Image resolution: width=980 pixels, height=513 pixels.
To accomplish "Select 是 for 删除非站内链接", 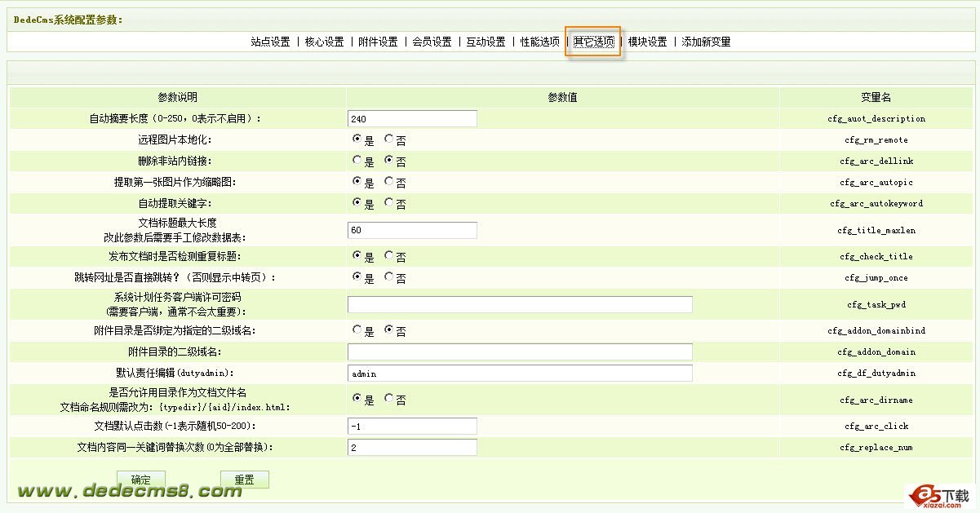I will (x=357, y=161).
